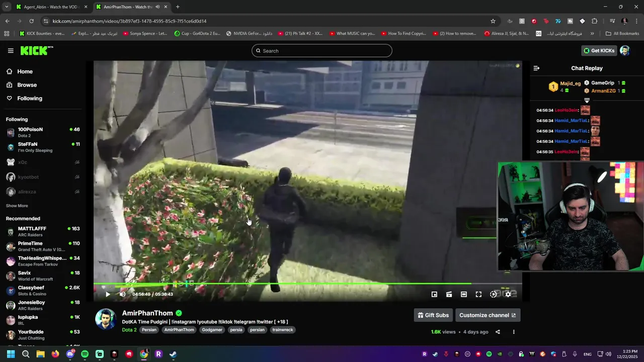Open File Explorer from taskbar
This screenshot has width=644, height=362.
(x=40, y=354)
